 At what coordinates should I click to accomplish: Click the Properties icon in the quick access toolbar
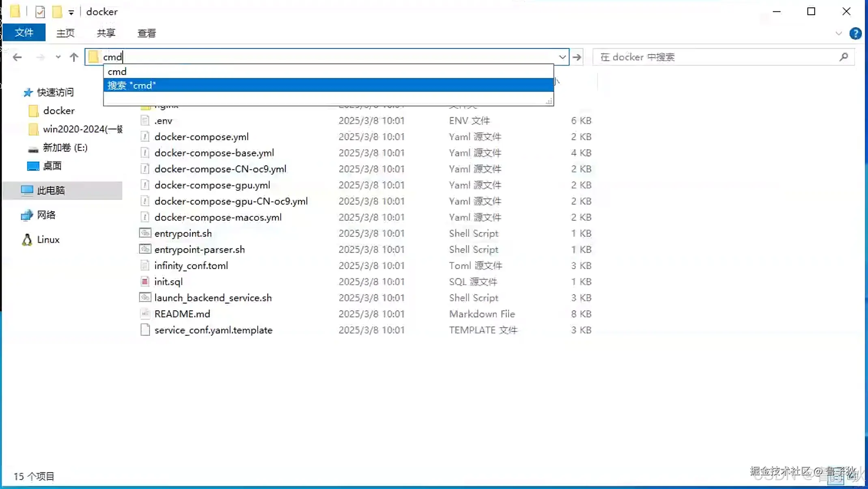[40, 12]
